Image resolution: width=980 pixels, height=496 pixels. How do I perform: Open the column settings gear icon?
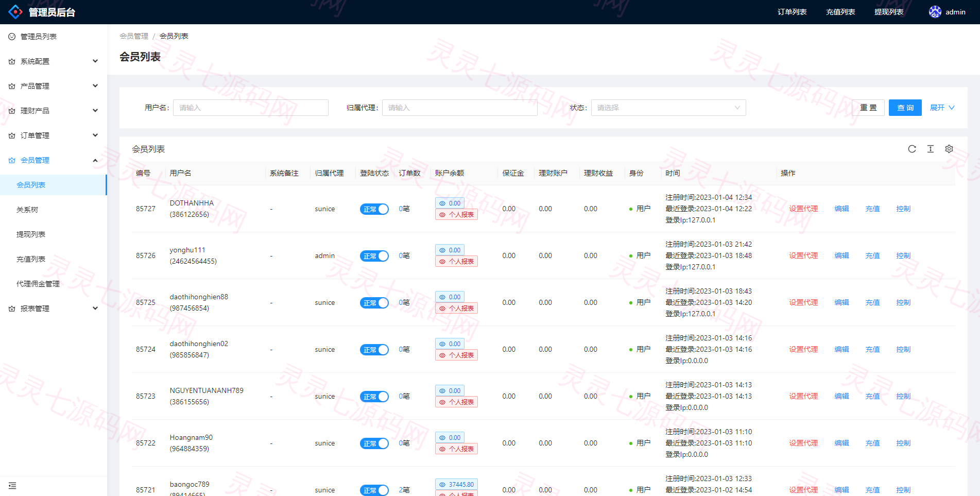[x=949, y=149]
